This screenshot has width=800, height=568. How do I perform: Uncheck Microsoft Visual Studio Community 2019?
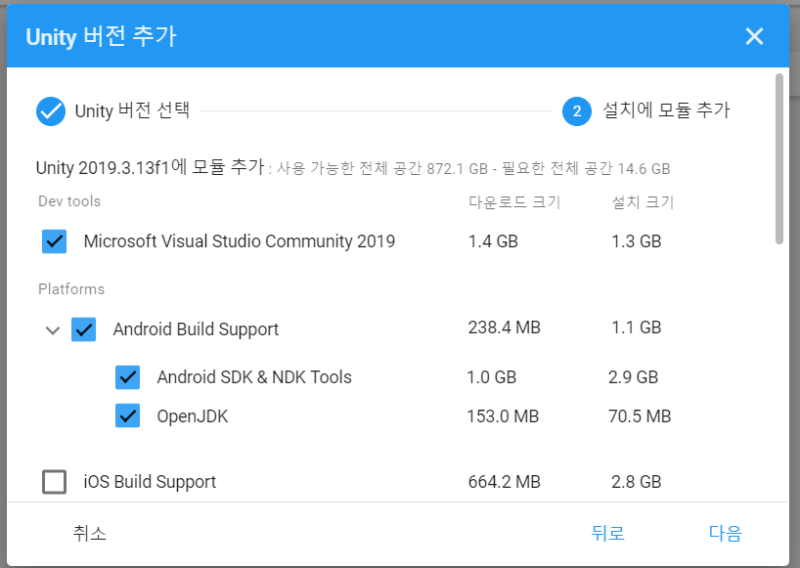pos(54,241)
